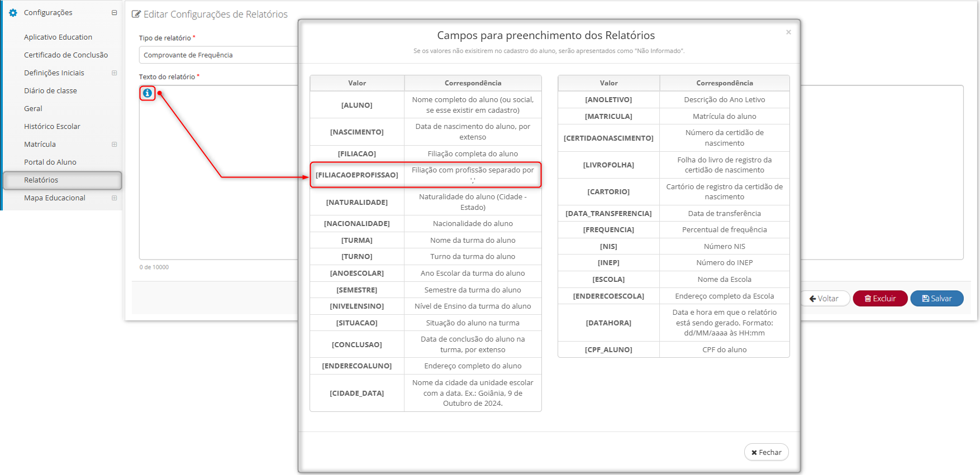The width and height of the screenshot is (980, 475).
Task: Select the [DATAHORA] value cell
Action: 608,323
